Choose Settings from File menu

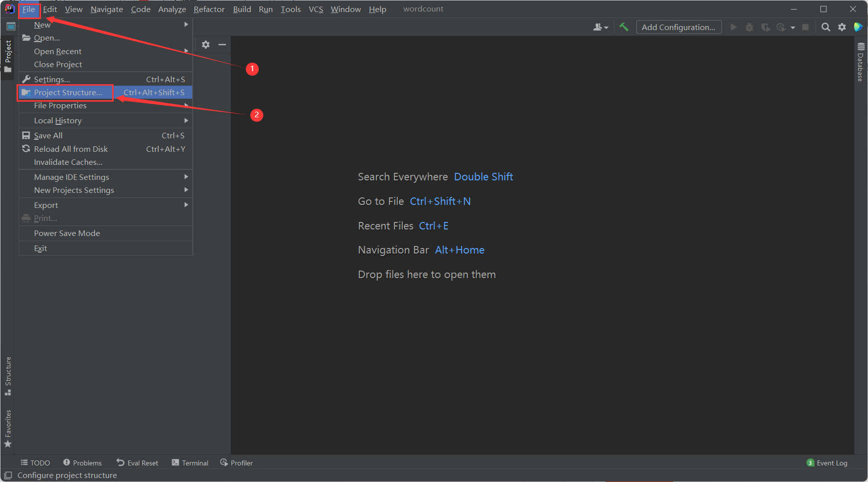click(x=106, y=80)
